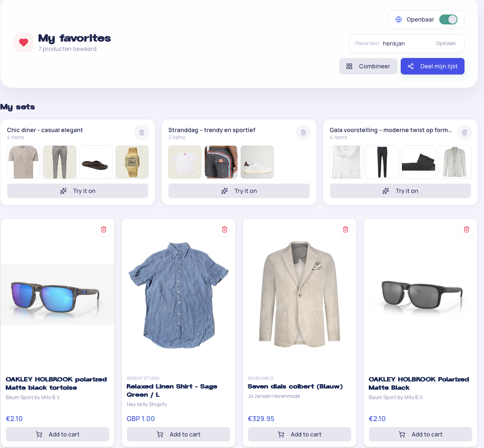Open the white t-shirt thumbnail in Stranddag
Viewport: 484px width, 448px height.
(184, 162)
